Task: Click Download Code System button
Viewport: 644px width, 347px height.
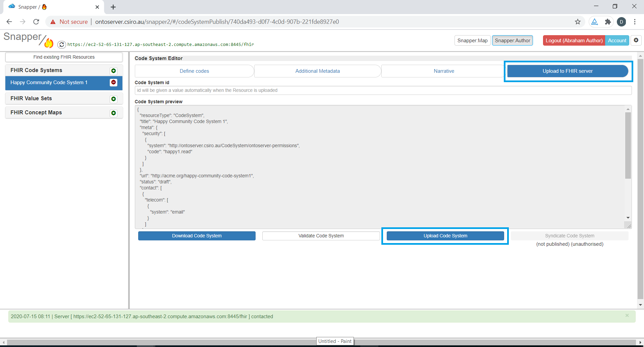Action: (x=197, y=236)
